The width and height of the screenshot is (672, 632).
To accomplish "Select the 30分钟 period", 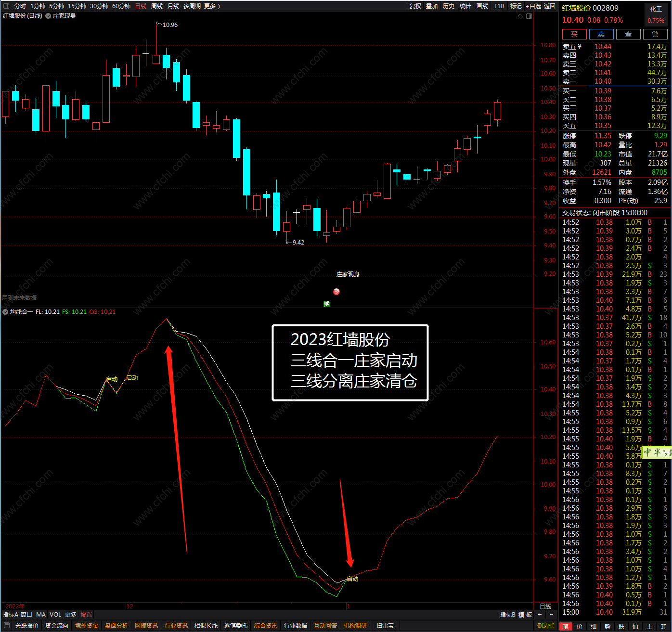I will coord(99,6).
